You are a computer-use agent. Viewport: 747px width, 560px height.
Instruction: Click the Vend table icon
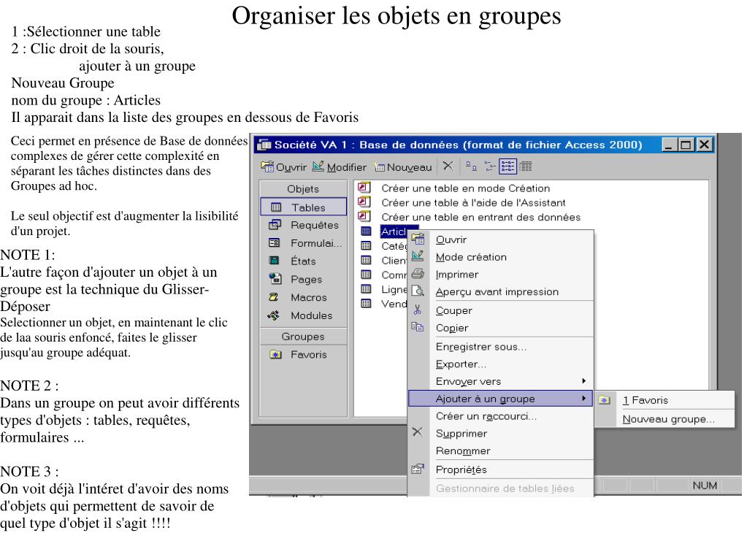point(366,303)
